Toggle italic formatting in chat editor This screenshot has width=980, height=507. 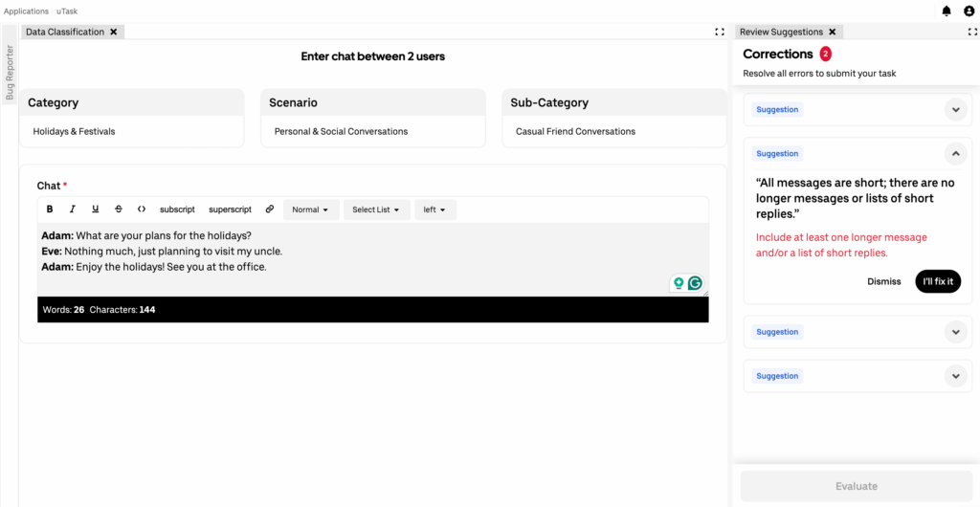point(72,209)
